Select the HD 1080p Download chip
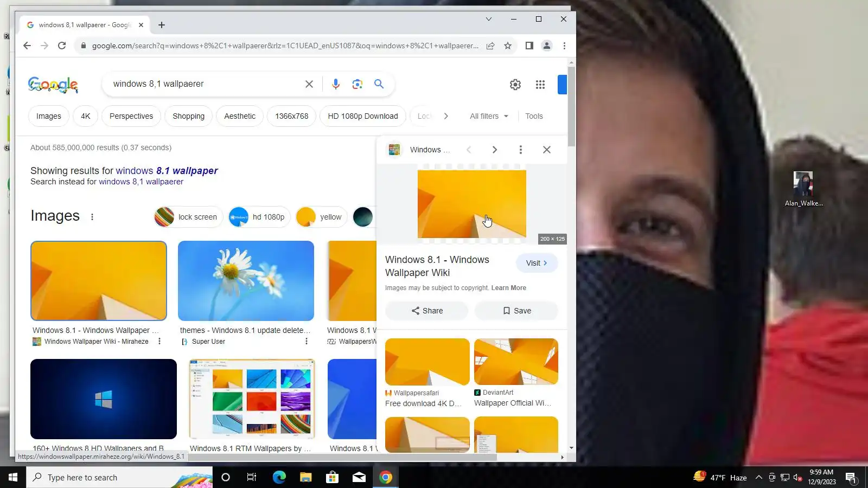The width and height of the screenshot is (868, 488). (x=363, y=116)
